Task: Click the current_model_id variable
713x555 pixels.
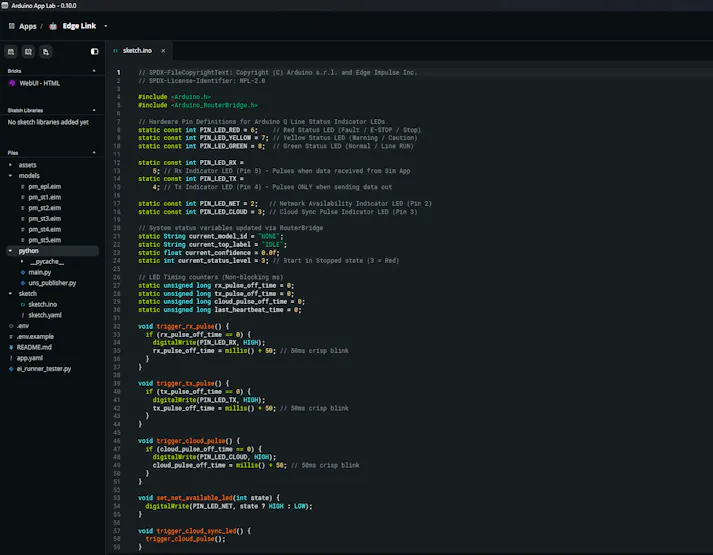Action: tap(218, 236)
